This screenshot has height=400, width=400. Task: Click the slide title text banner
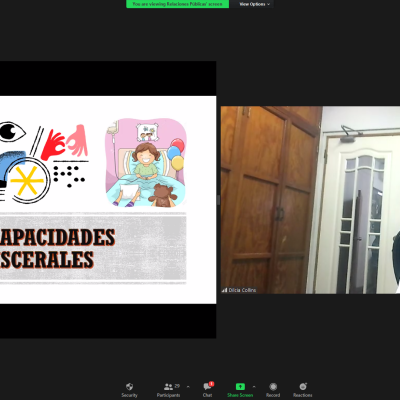coord(93,248)
